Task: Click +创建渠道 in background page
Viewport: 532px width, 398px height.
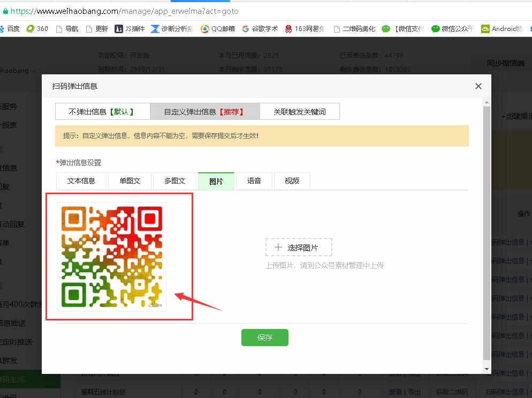Action: (516, 116)
